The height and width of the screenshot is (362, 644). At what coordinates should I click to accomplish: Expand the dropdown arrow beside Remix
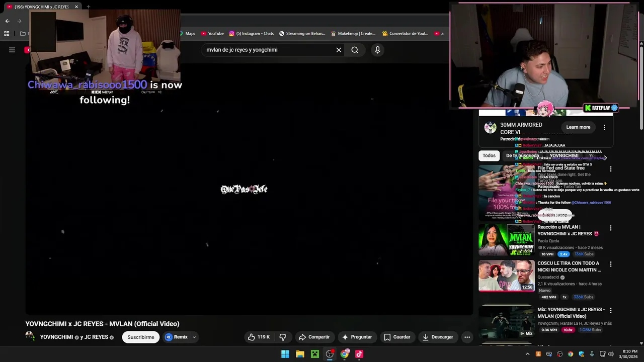(x=194, y=337)
